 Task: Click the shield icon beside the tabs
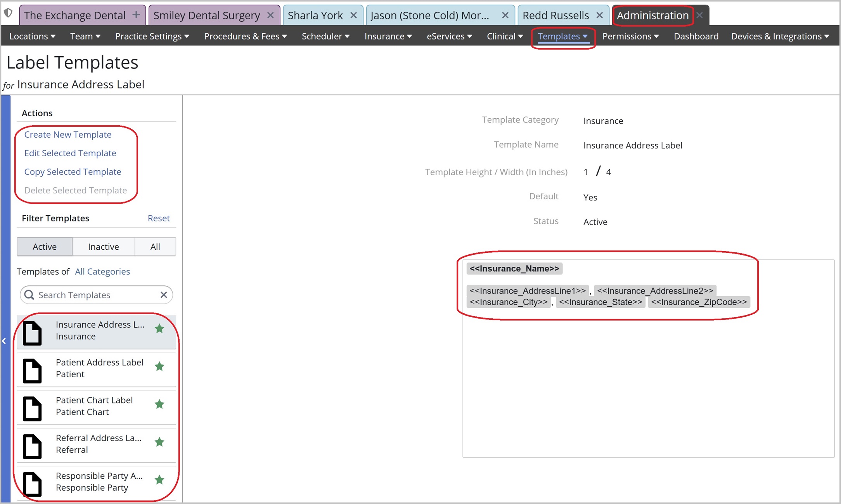[8, 13]
